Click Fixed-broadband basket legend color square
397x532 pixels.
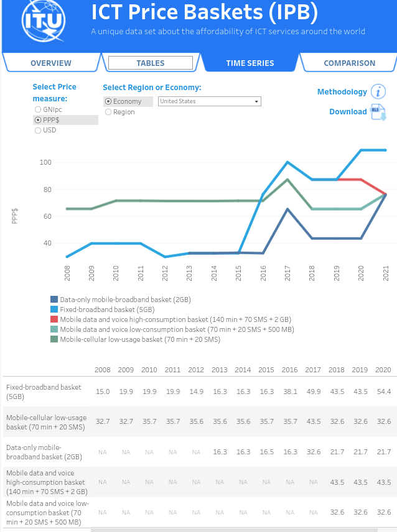[54, 309]
